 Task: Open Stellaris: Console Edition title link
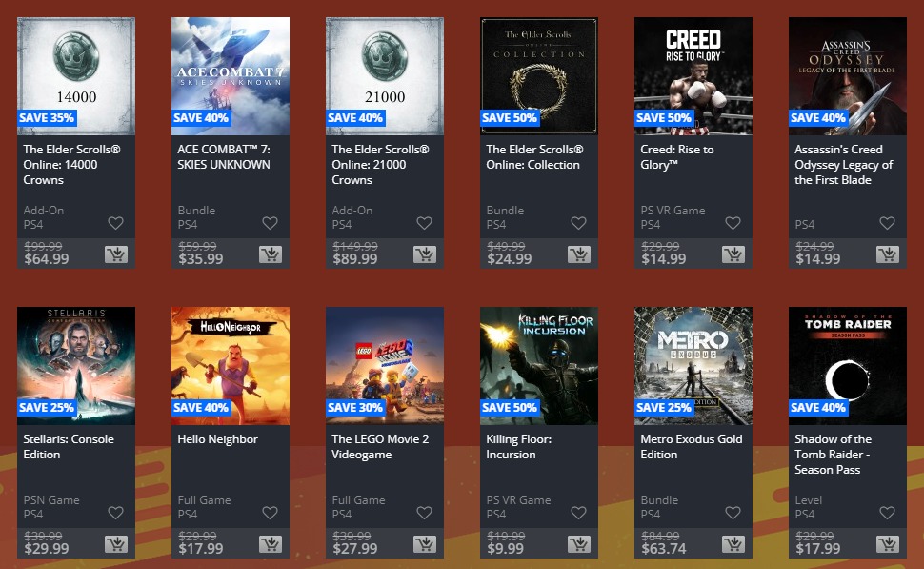point(69,446)
